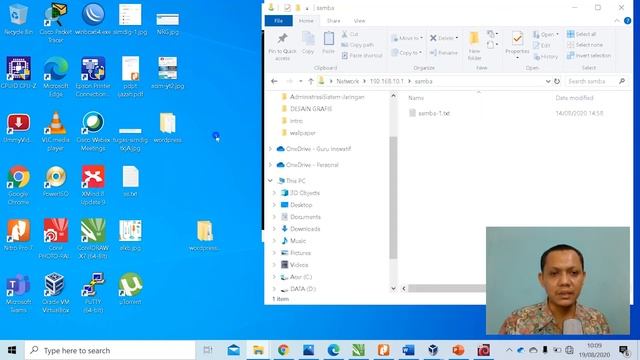Expand OneDrive - Personal node
Viewport: 640px width, 360px height.
pos(270,165)
